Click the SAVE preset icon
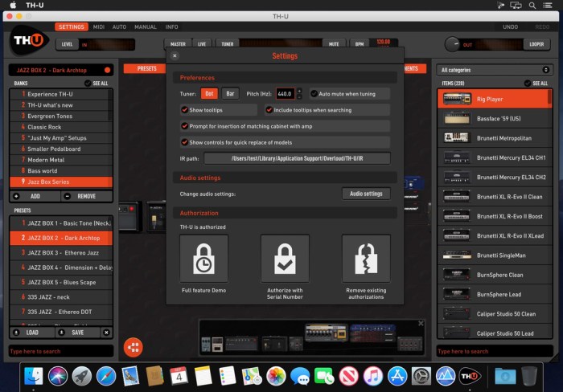 [x=61, y=333]
